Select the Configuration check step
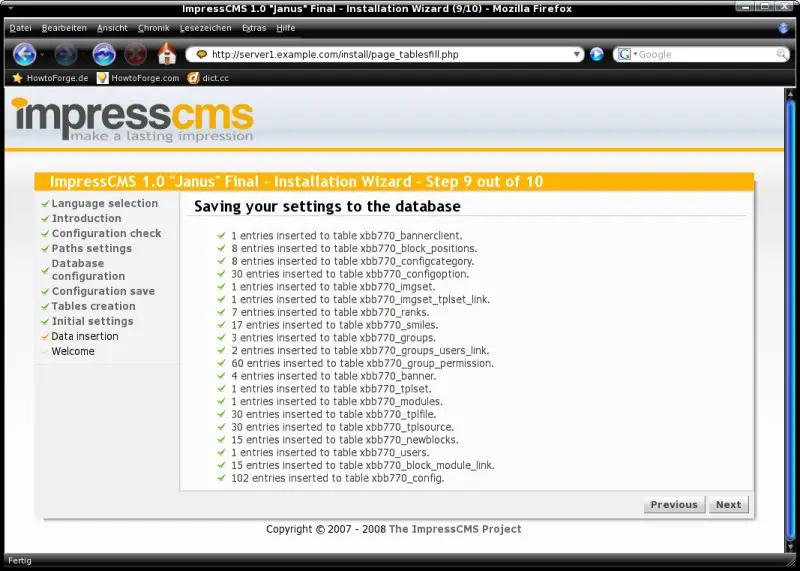 (106, 233)
